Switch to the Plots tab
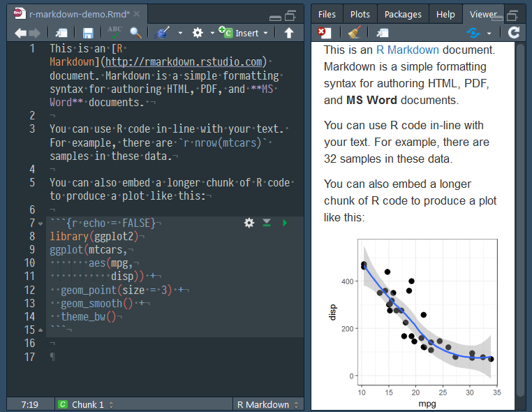This screenshot has width=532, height=412. [x=360, y=14]
